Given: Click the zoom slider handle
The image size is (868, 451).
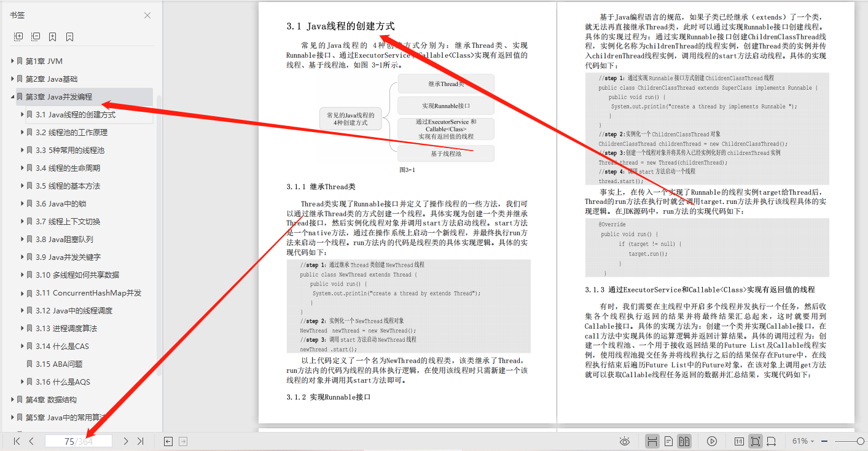Looking at the screenshot, I should 861,441.
